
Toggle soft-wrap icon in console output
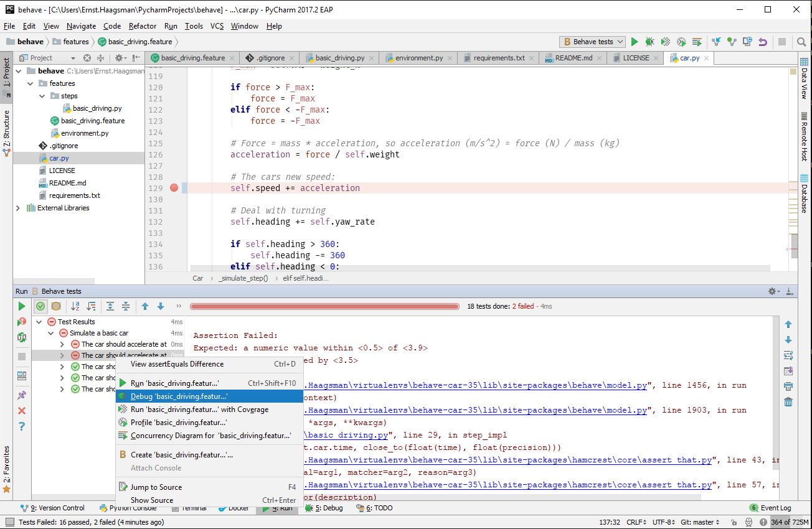pos(788,355)
